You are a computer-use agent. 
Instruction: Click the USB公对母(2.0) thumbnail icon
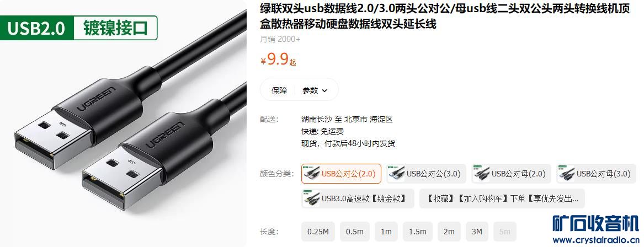[x=481, y=174]
